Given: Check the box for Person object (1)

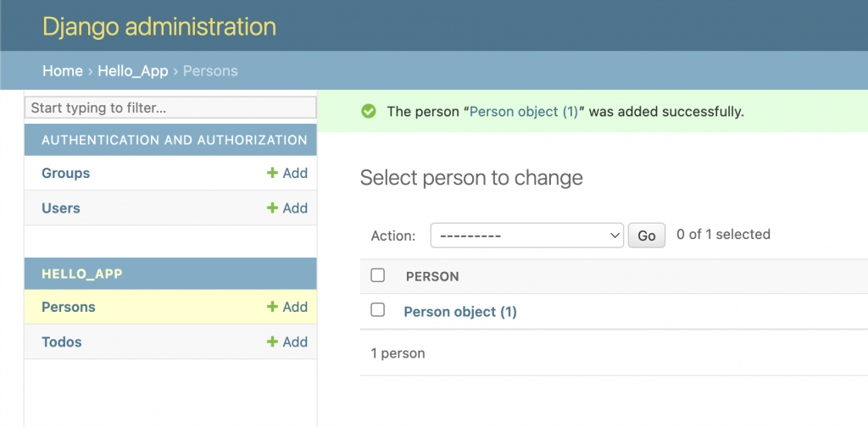Looking at the screenshot, I should click(378, 310).
